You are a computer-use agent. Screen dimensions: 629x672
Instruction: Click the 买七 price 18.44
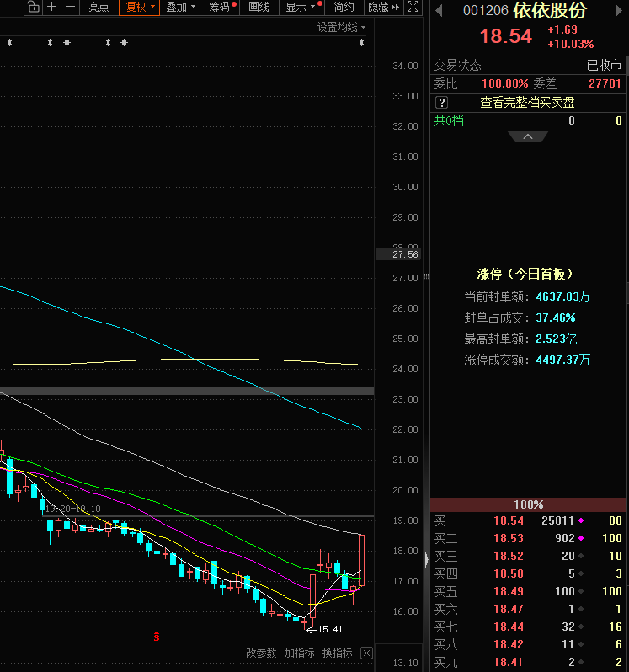click(x=509, y=627)
